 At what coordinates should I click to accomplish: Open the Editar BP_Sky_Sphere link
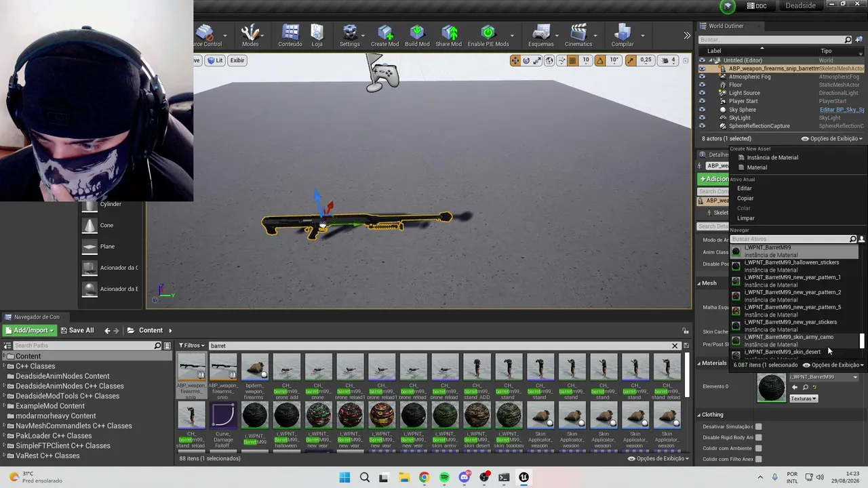click(x=842, y=110)
